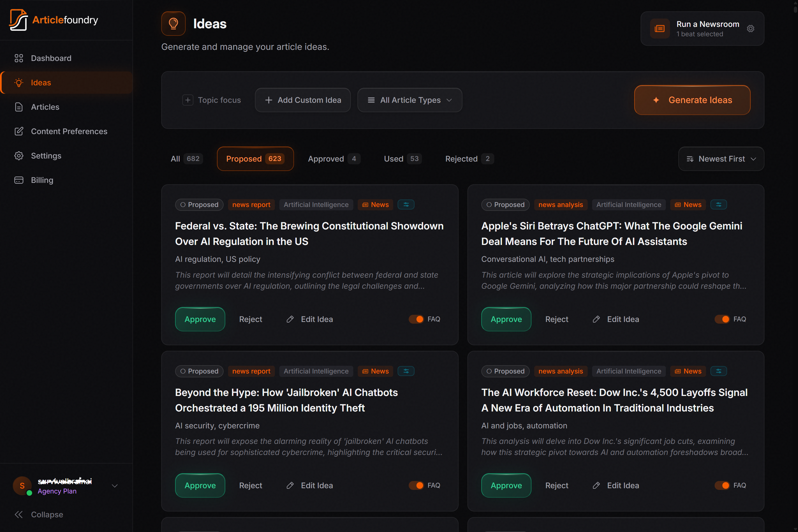Click the Dashboard grid icon in sidebar
The image size is (798, 532).
[19, 58]
